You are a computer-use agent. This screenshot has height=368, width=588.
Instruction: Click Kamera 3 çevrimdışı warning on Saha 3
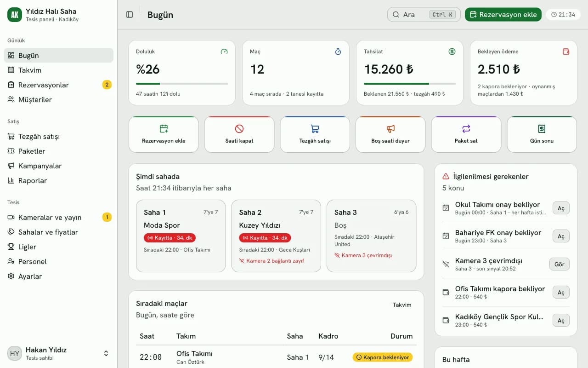coord(363,255)
